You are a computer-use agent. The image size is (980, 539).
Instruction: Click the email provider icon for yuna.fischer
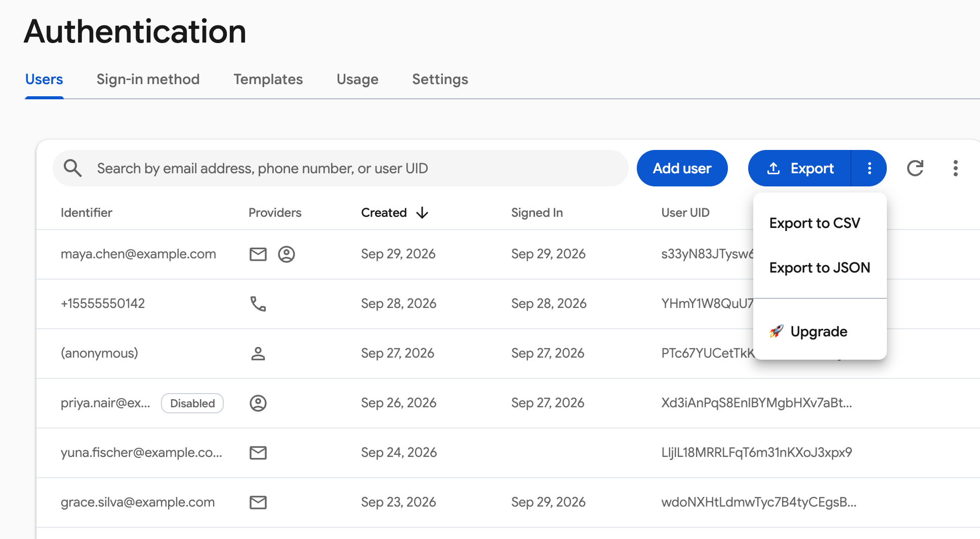point(258,452)
